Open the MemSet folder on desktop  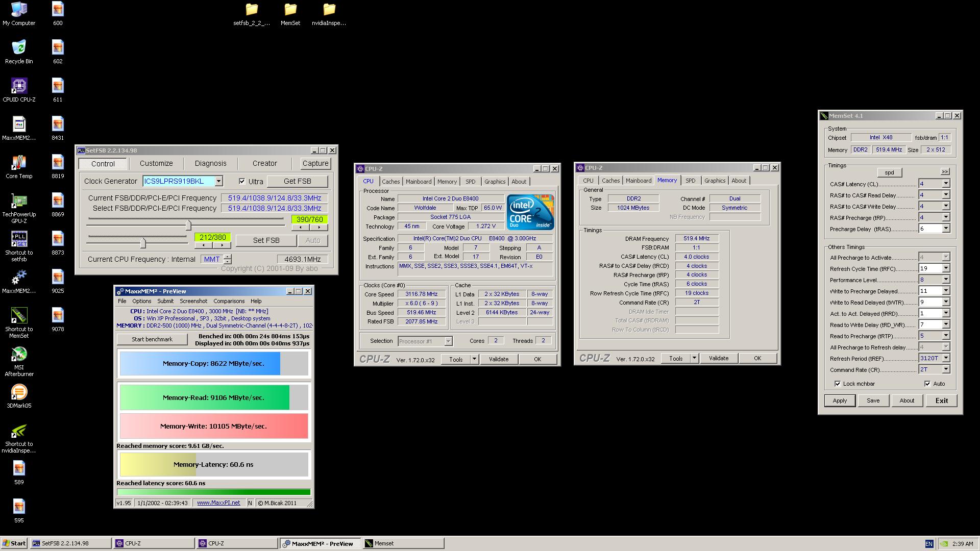pos(290,14)
